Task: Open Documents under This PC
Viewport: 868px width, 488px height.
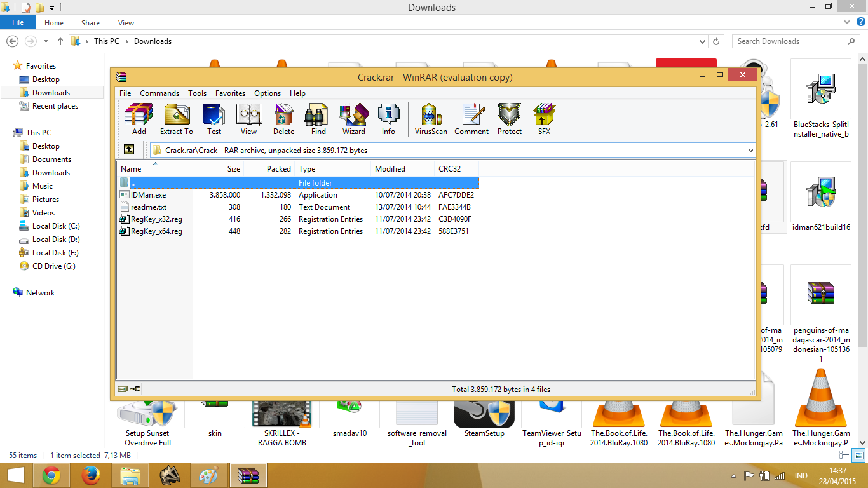Action: click(x=51, y=159)
